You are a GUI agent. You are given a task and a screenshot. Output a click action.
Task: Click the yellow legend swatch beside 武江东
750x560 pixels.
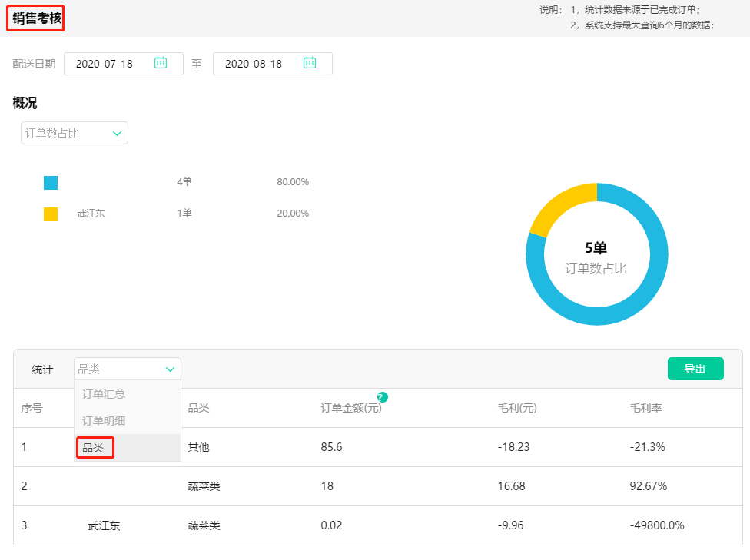click(50, 214)
